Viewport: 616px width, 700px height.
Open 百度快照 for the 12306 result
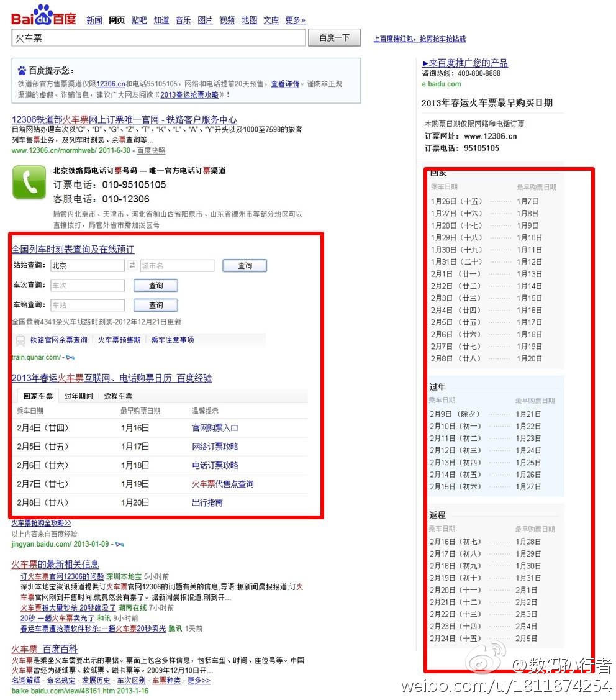pyautogui.click(x=151, y=150)
